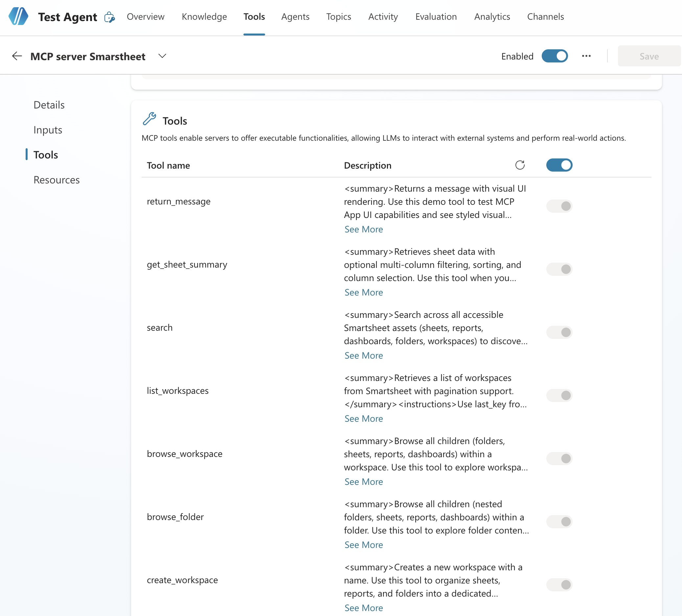This screenshot has width=682, height=616.
Task: Enable the get_sheet_summary tool toggle
Action: coord(559,269)
